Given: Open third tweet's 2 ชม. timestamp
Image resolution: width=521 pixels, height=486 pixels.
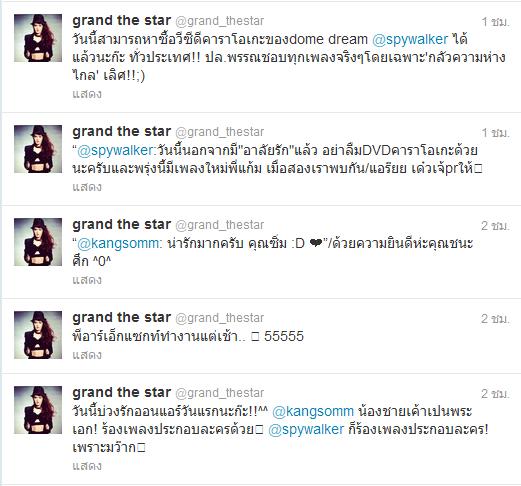Looking at the screenshot, I should point(495,226).
